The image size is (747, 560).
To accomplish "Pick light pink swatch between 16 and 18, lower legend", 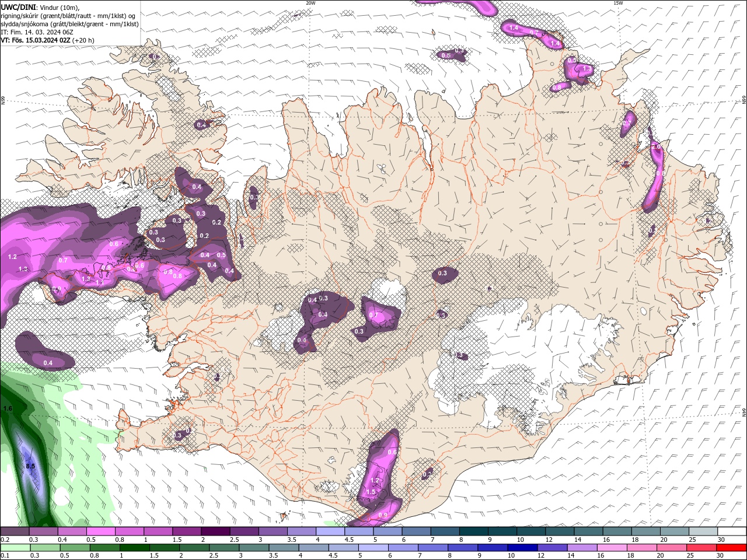I will (x=612, y=548).
